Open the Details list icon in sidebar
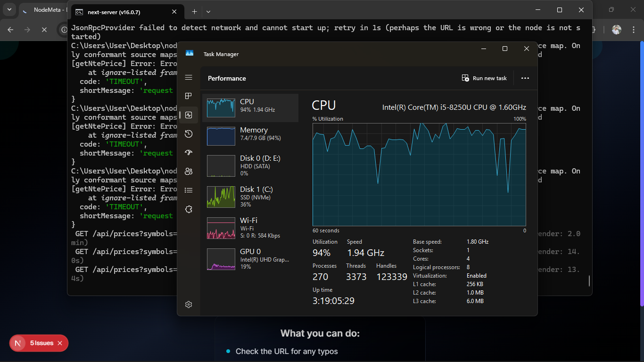 click(x=189, y=190)
